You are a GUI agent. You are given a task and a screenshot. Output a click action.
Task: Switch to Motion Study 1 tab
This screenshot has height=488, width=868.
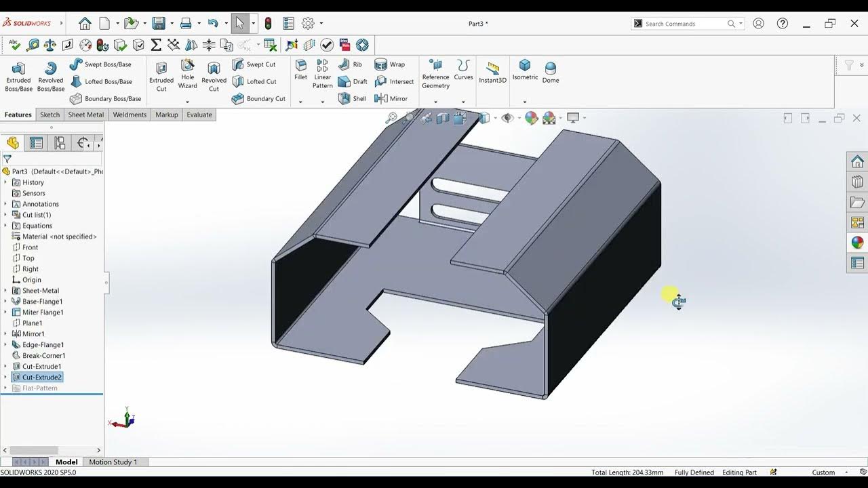113,462
